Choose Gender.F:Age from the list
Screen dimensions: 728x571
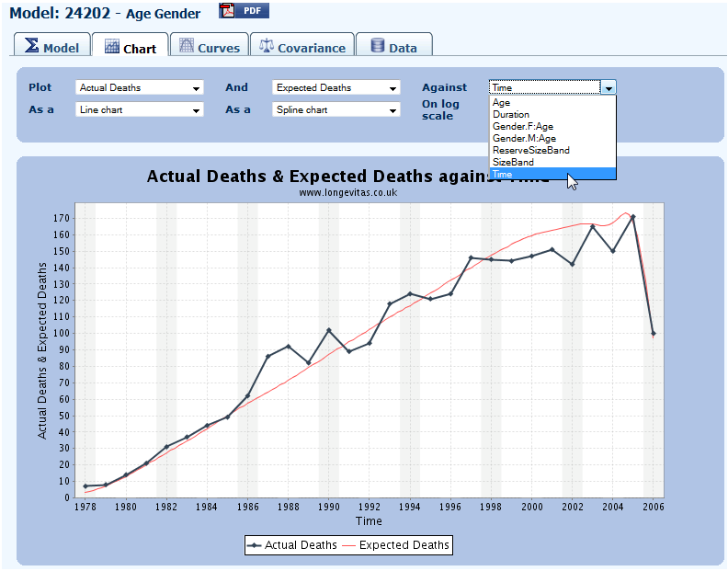click(552, 126)
